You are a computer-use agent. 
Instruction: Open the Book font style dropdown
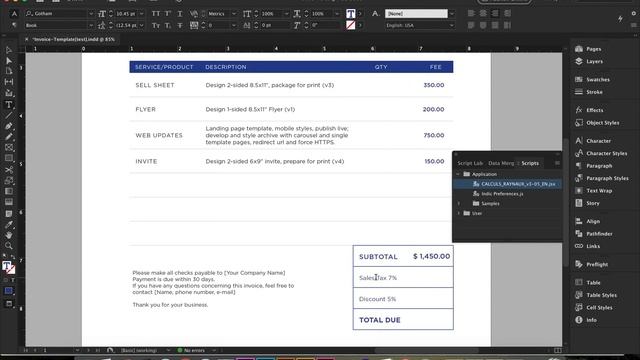click(91, 25)
